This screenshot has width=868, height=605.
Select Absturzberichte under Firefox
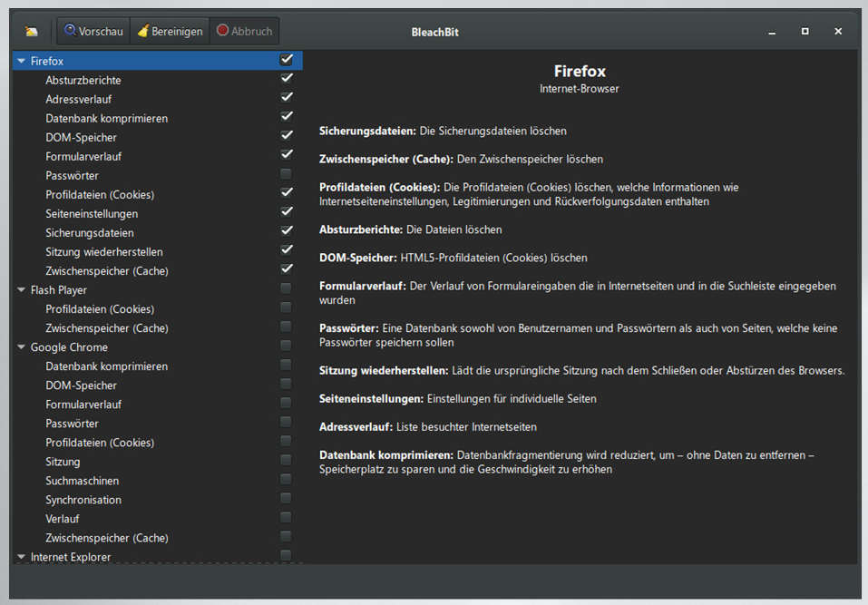pyautogui.click(x=83, y=80)
